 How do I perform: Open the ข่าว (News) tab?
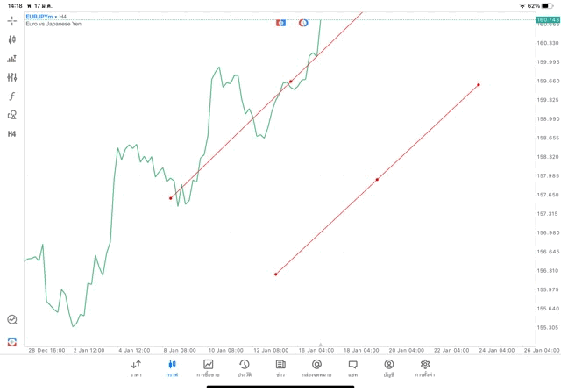click(280, 367)
